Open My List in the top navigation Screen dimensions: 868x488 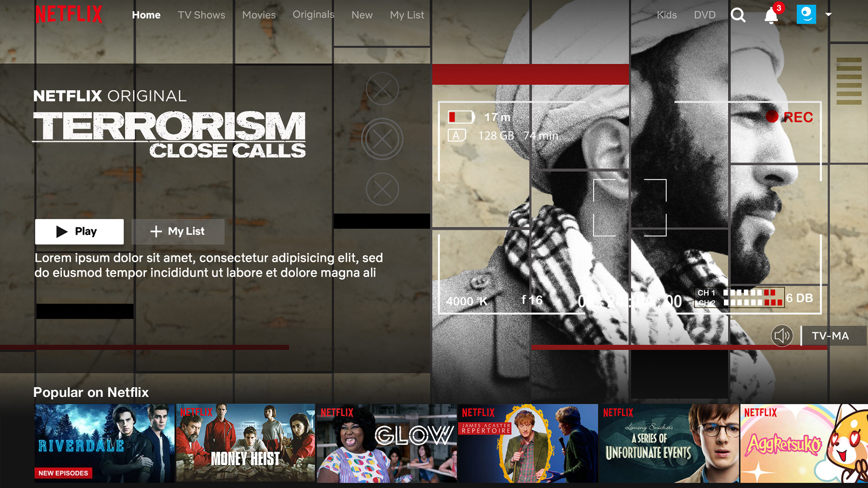pyautogui.click(x=407, y=15)
